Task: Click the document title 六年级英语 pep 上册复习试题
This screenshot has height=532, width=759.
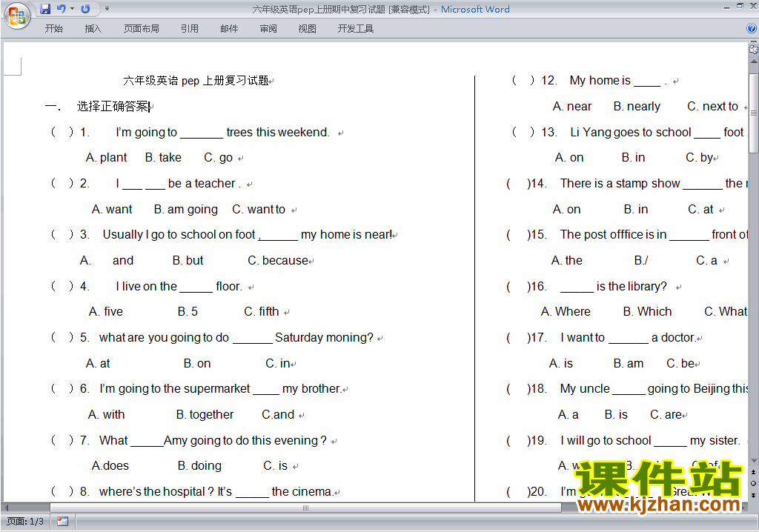Action: [x=196, y=80]
